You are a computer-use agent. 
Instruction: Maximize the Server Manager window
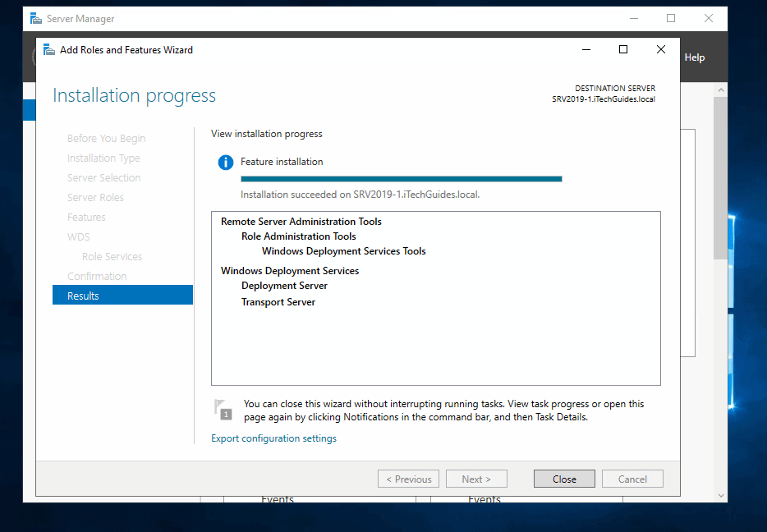coord(671,18)
